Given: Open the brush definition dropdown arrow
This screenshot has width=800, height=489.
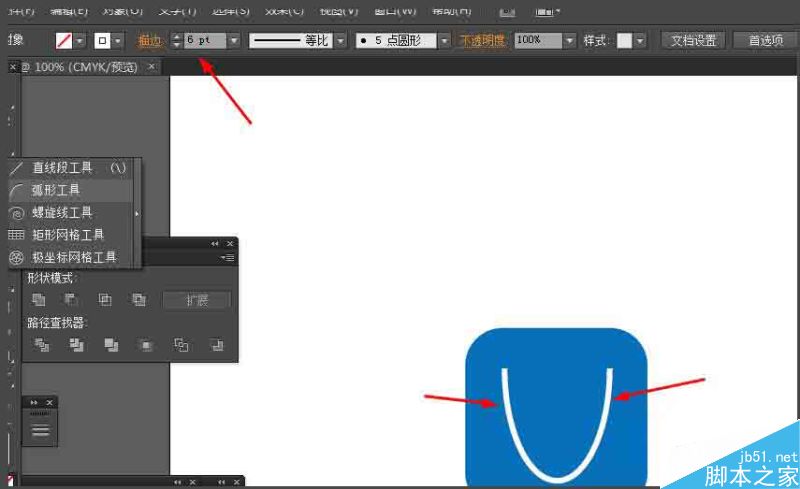Looking at the screenshot, I should [x=445, y=40].
